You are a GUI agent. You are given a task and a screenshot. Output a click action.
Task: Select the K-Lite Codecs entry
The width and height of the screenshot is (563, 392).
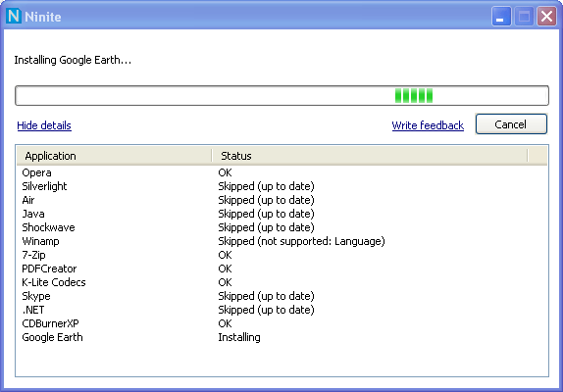(x=281, y=282)
